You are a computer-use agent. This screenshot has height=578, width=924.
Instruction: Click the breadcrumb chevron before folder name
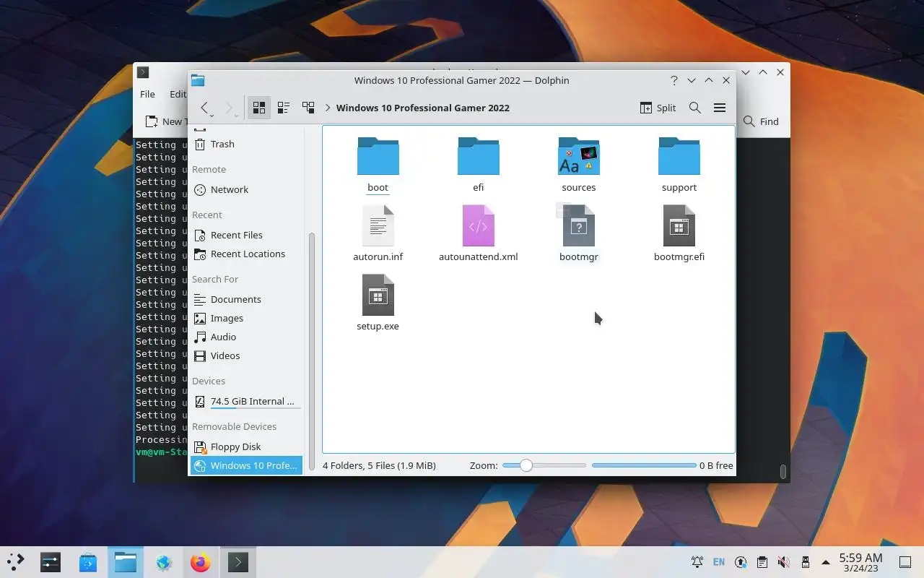(x=328, y=108)
